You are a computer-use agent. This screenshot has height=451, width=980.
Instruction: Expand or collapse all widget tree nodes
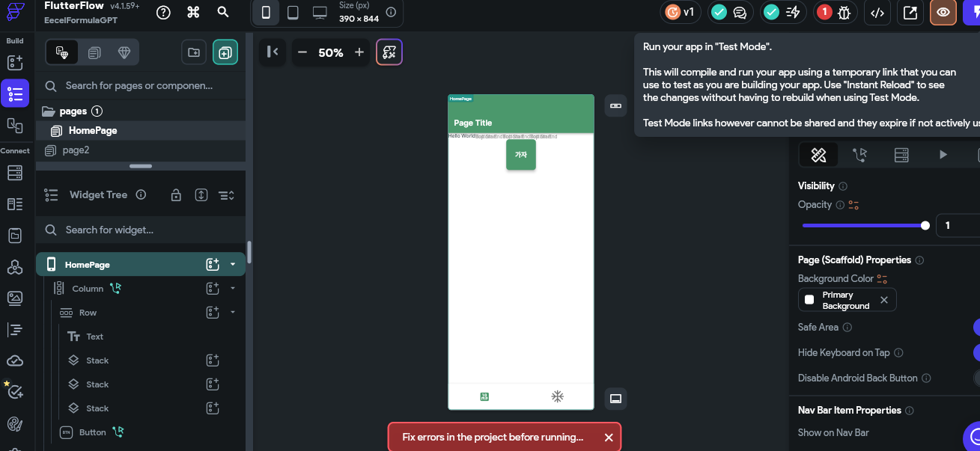click(201, 195)
